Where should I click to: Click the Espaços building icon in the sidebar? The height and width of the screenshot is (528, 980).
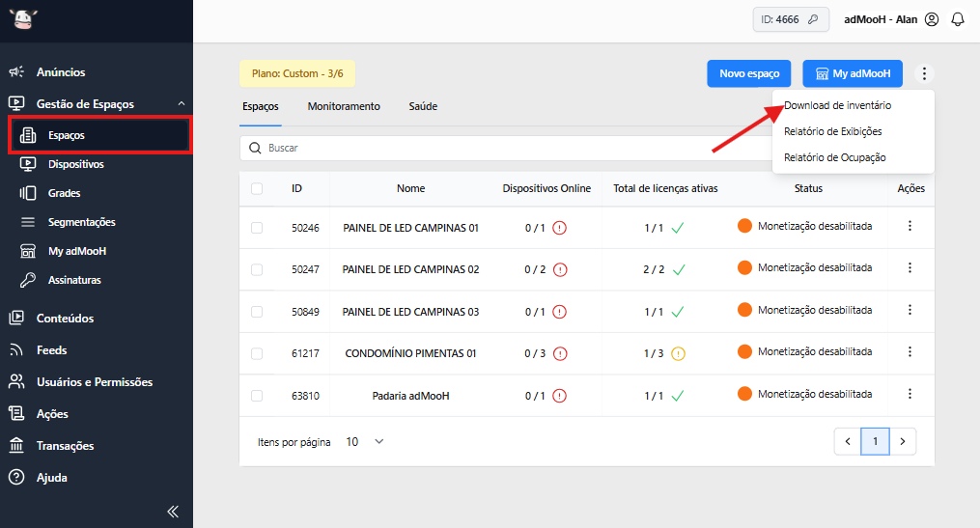(28, 135)
